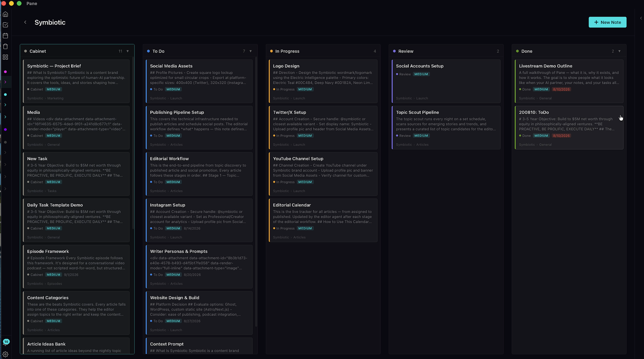This screenshot has width=644, height=359.
Task: Click the To Do column vertical scrollbar
Action: point(256,192)
